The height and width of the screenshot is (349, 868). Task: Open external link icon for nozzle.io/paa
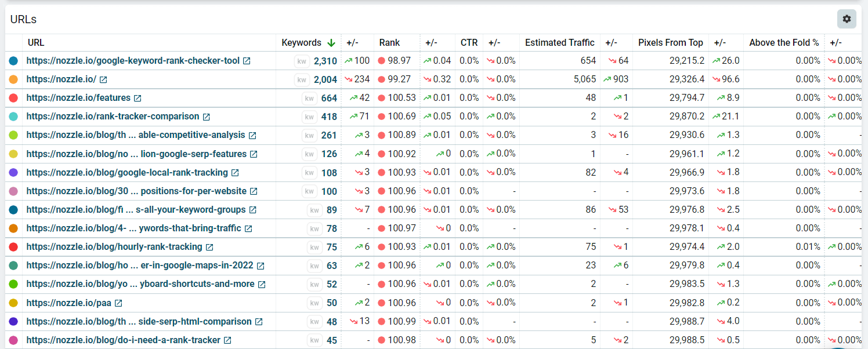click(118, 303)
